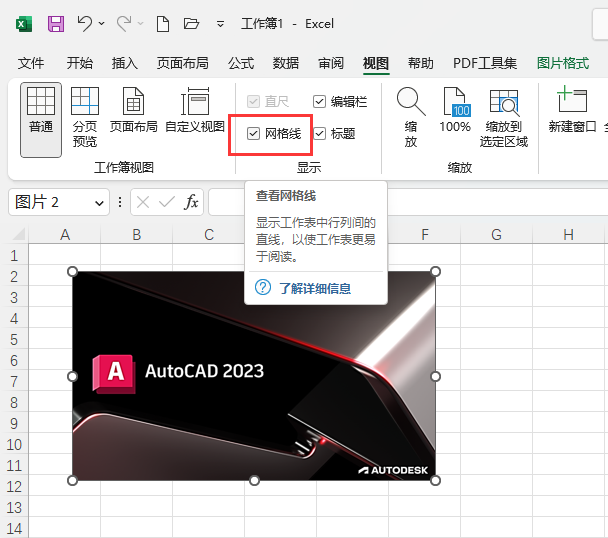The width and height of the screenshot is (608, 538).
Task: Open the redo history dropdown arrow
Action: (141, 24)
